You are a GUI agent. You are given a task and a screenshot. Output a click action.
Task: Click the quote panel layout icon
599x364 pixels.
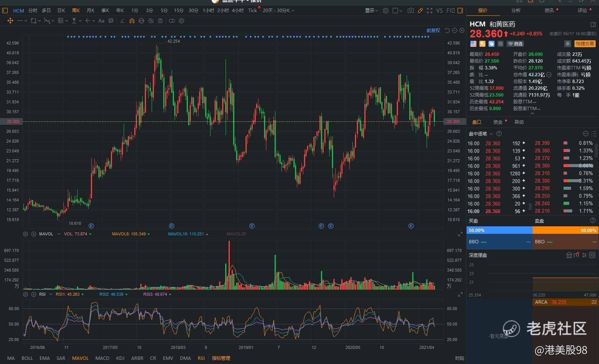pyautogui.click(x=593, y=25)
